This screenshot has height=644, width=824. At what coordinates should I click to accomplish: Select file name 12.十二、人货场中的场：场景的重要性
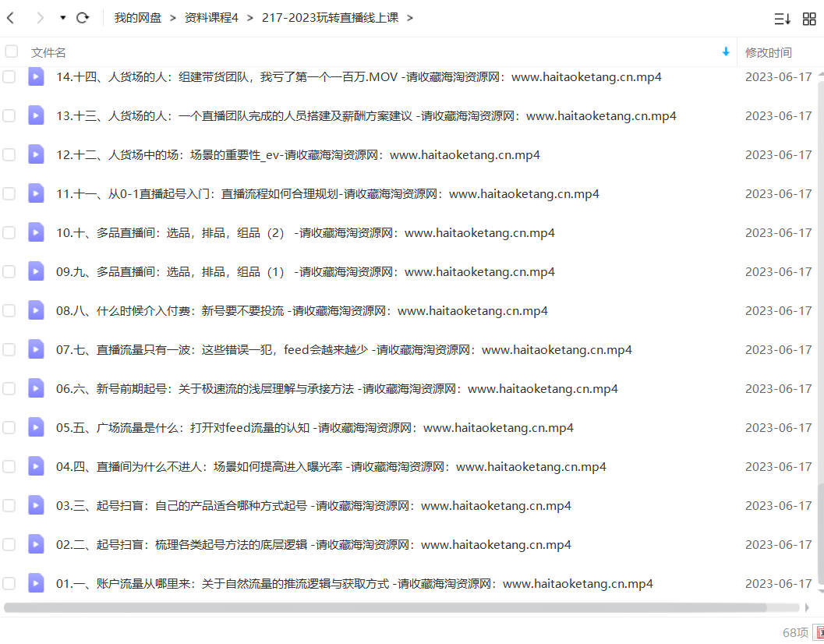click(298, 154)
